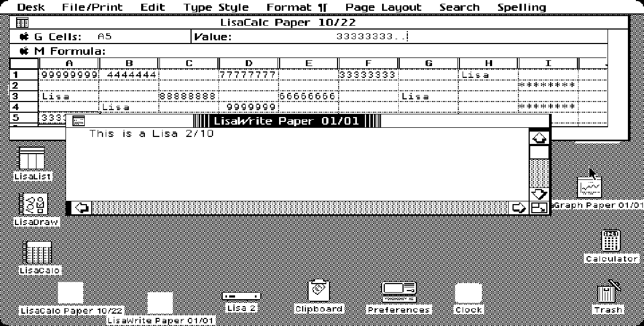
Task: Click the Clock desktop placeholder
Action: coord(469,293)
